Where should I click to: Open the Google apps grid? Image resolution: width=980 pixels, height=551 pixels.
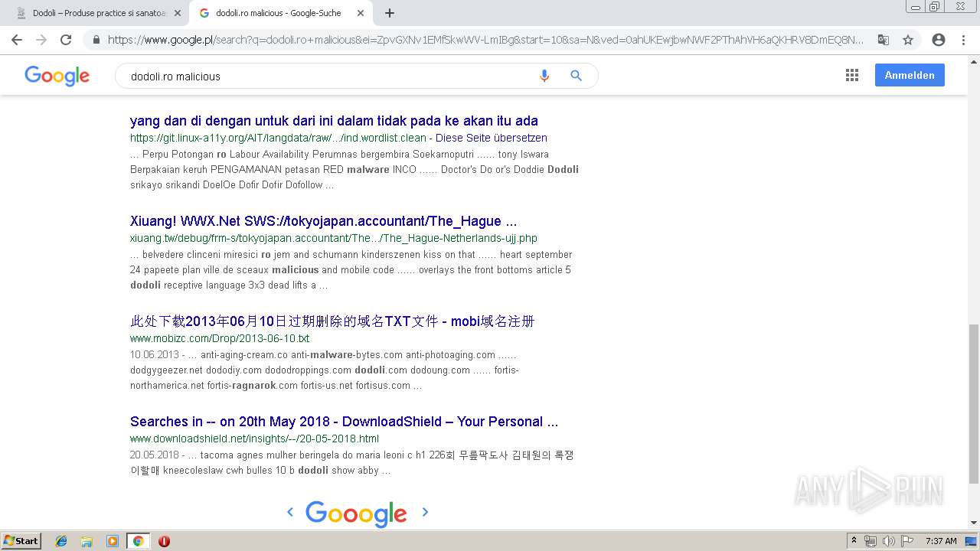pos(852,75)
